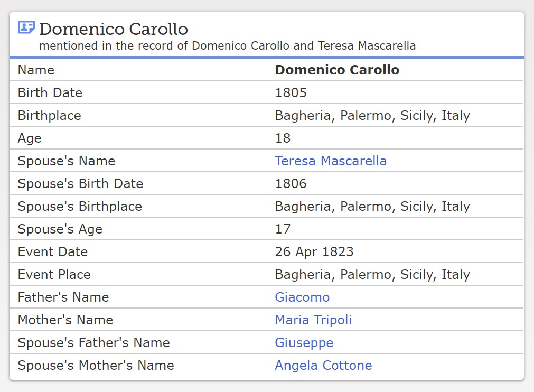Viewport: 534px width, 392px height.
Task: Click the Event Place row label
Action: pos(54,275)
